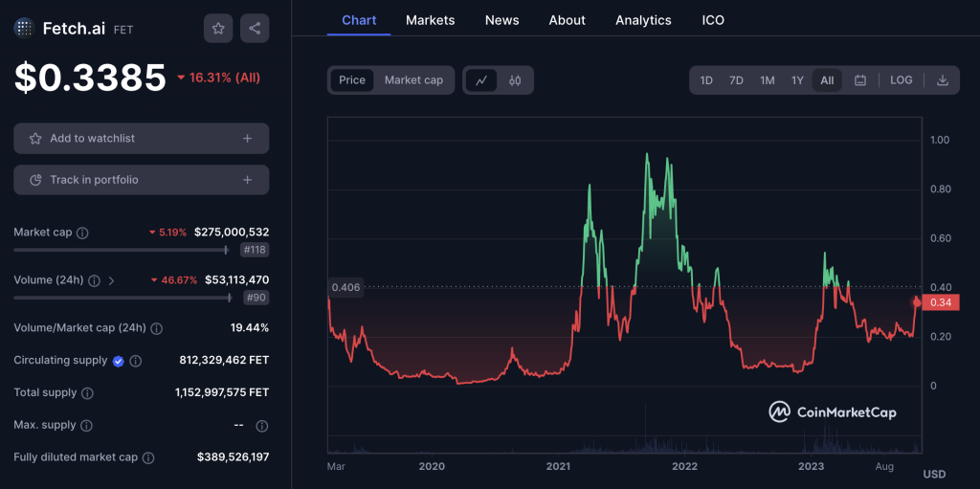Click Track in portfolio button

142,180
